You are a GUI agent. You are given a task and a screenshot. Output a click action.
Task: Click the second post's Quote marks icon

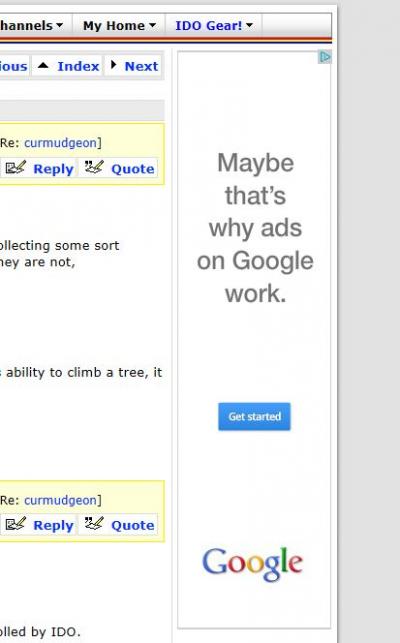tap(94, 523)
